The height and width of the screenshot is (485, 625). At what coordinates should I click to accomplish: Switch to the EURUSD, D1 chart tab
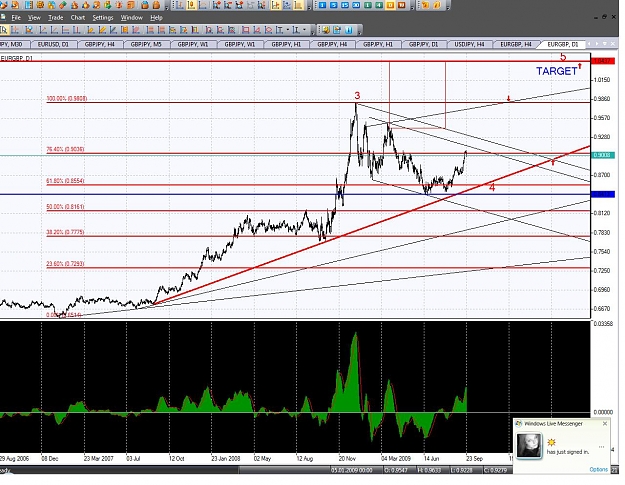53,44
